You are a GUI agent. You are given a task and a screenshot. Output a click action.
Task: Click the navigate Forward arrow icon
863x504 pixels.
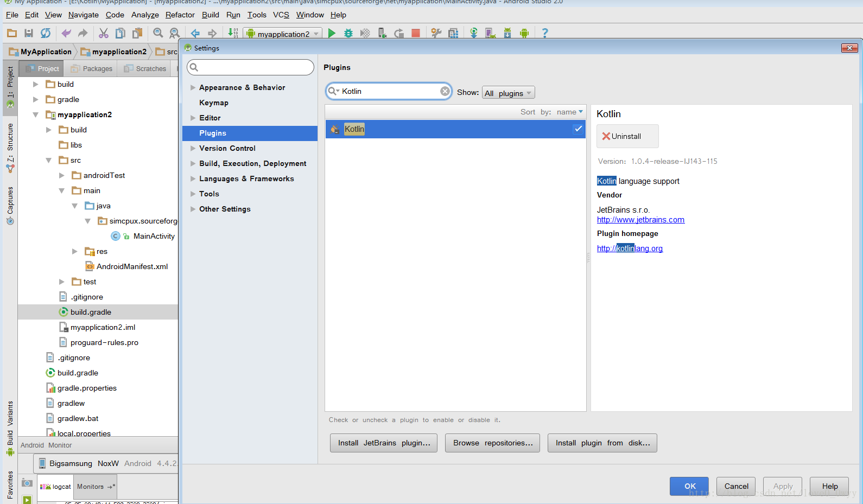tap(212, 34)
